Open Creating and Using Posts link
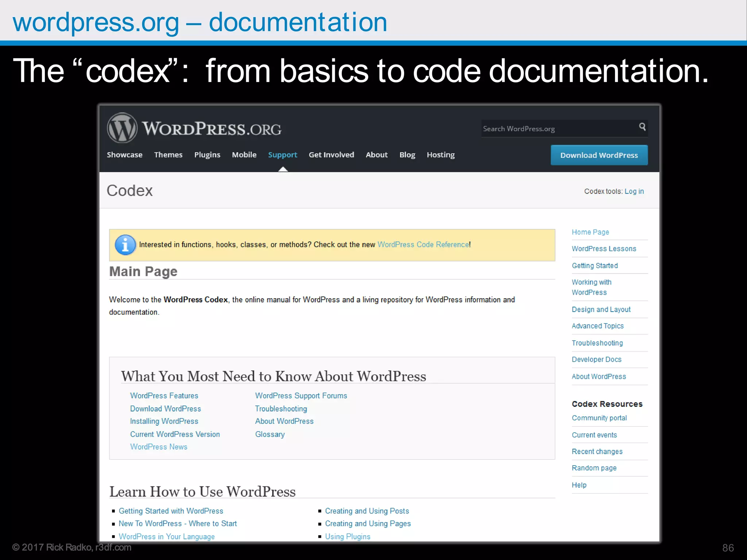The width and height of the screenshot is (747, 560). tap(367, 511)
